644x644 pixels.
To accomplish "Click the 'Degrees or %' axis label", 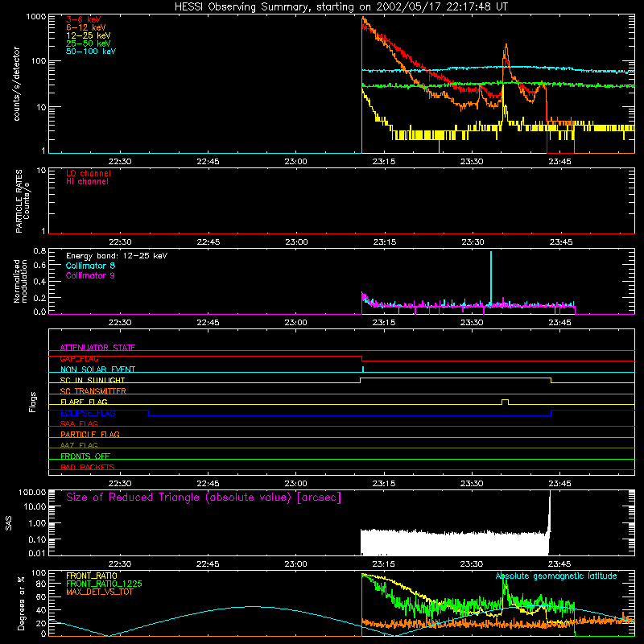I will point(21,603).
